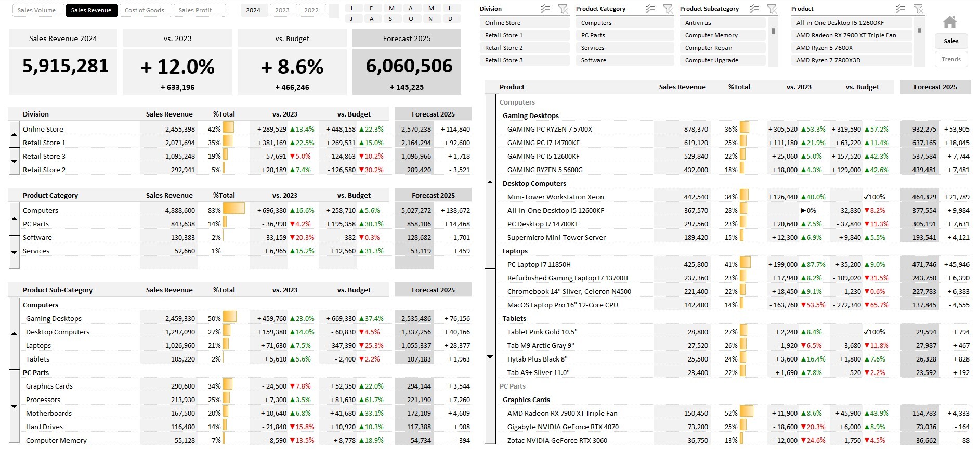Switch to Sales Revenue tab

pyautogui.click(x=91, y=10)
